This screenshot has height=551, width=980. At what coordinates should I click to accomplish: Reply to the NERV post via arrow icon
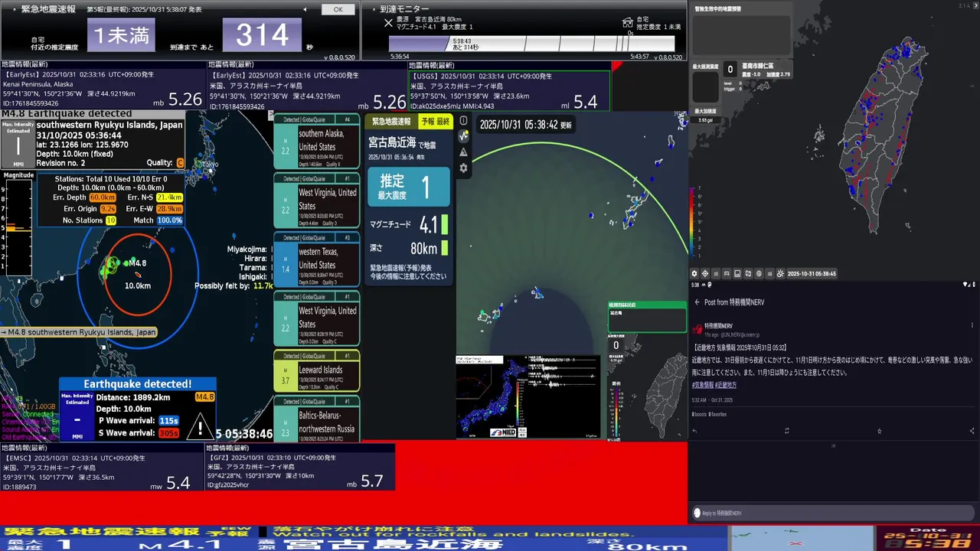click(694, 431)
